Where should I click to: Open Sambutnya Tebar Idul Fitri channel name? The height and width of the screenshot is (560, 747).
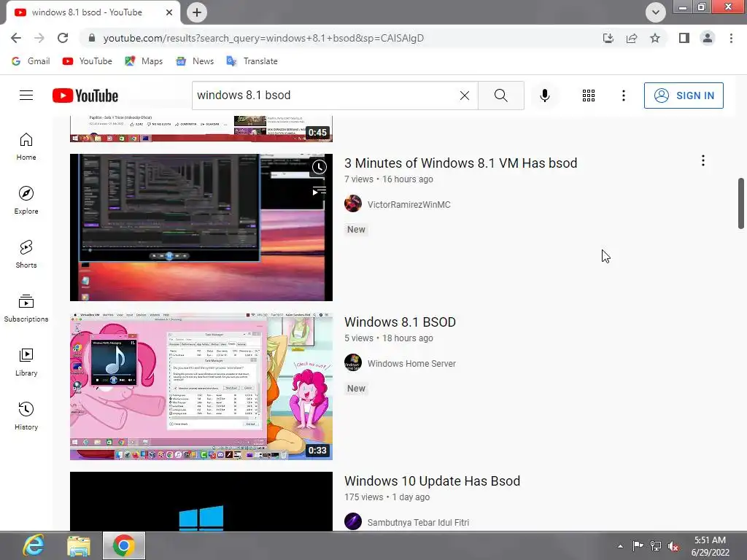click(x=418, y=522)
